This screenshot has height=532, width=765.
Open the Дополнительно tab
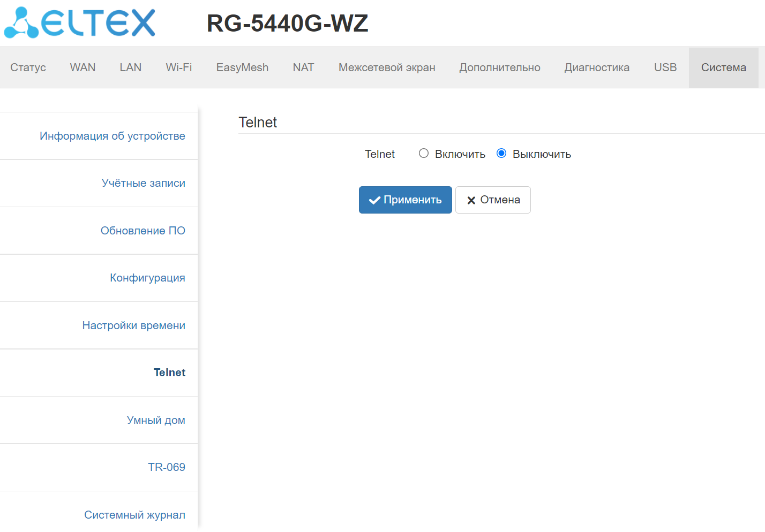500,67
